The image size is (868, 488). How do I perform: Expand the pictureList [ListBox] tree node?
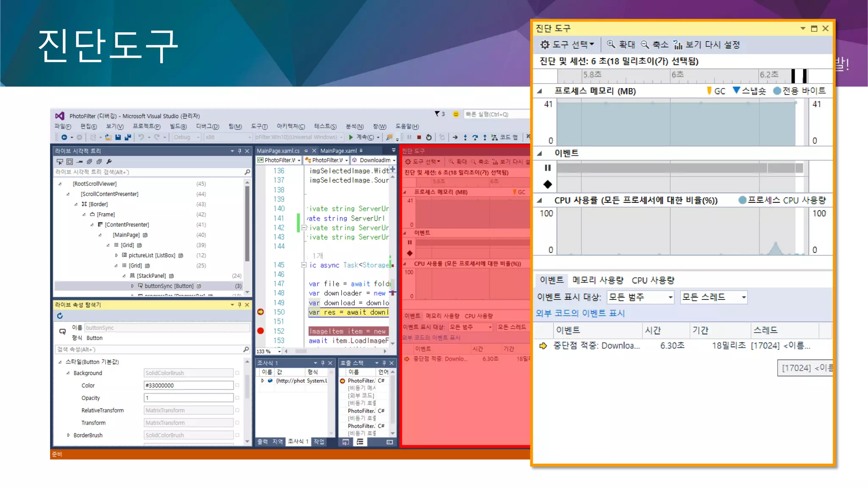[x=117, y=255]
